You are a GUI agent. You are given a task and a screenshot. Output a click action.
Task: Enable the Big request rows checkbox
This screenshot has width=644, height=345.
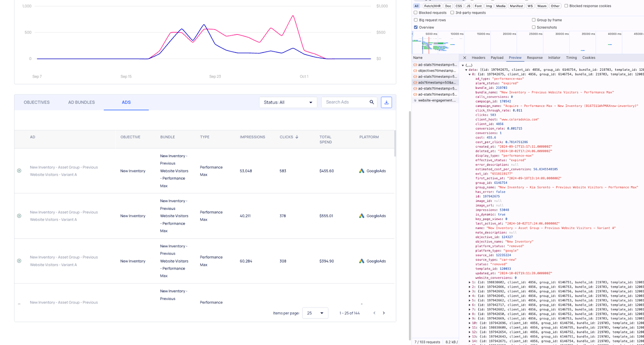click(x=416, y=20)
